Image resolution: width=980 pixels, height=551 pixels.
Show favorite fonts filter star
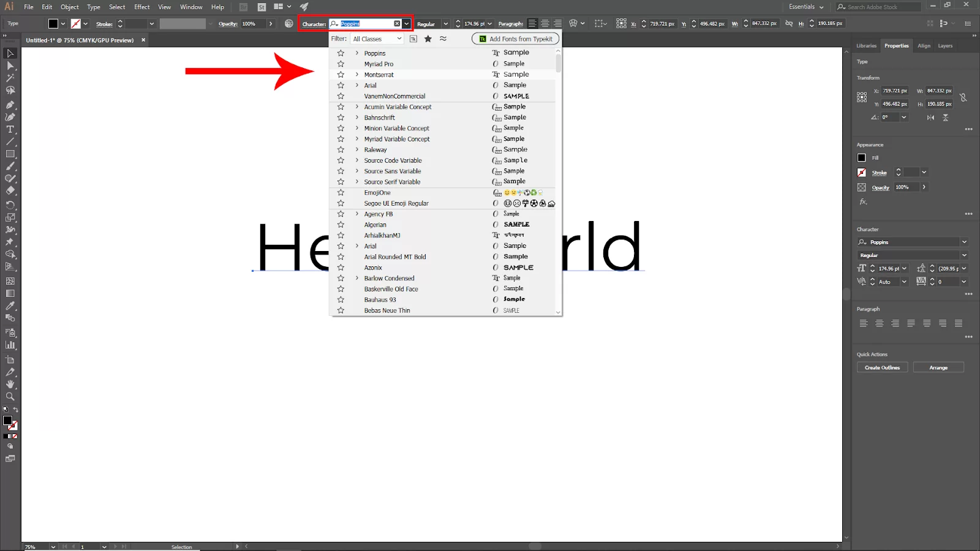coord(428,39)
